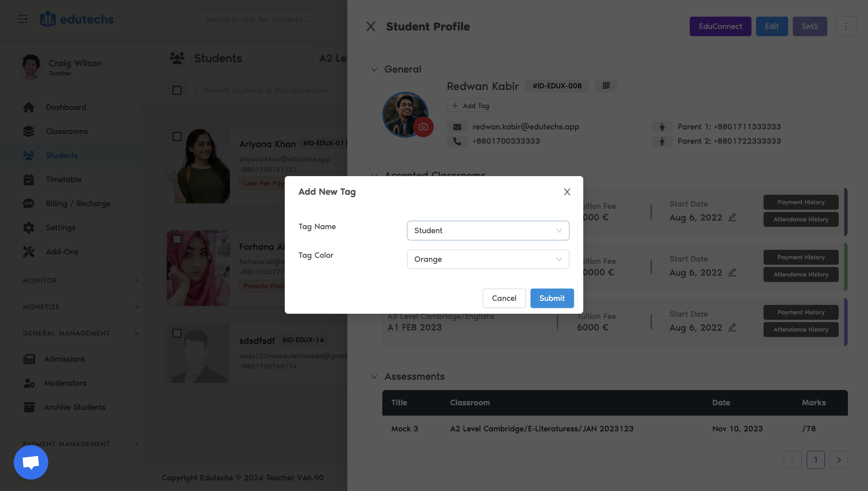The width and height of the screenshot is (868, 491).
Task: Click the three-dot more options icon
Action: (x=846, y=26)
